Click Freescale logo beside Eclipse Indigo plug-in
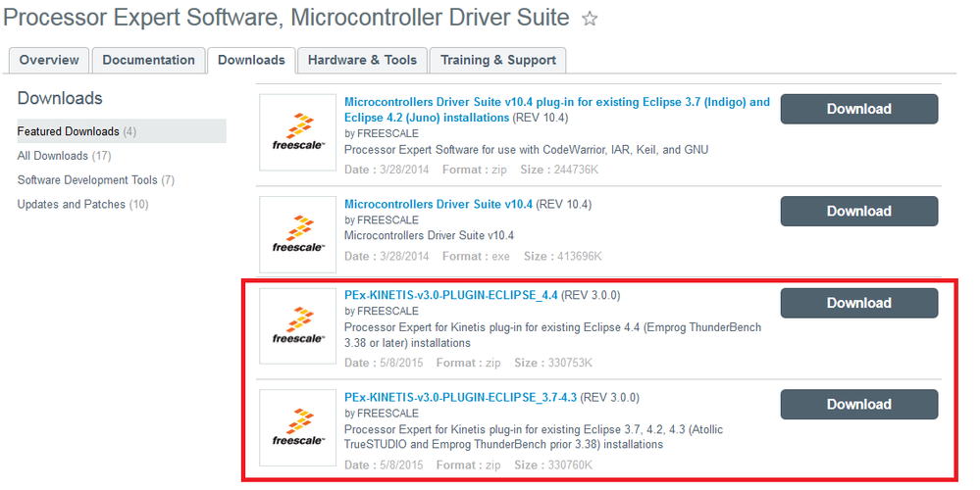This screenshot has height=490, width=980. tap(297, 132)
